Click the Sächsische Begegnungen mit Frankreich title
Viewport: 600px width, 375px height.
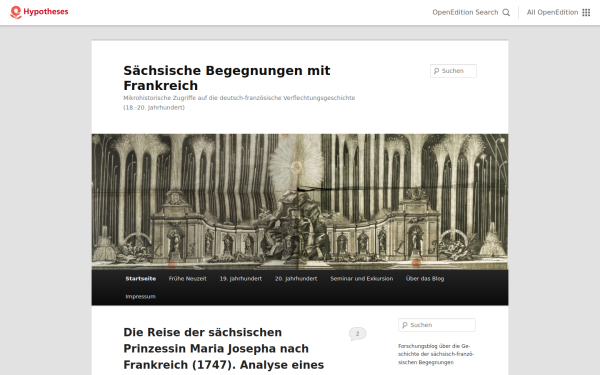(x=227, y=78)
